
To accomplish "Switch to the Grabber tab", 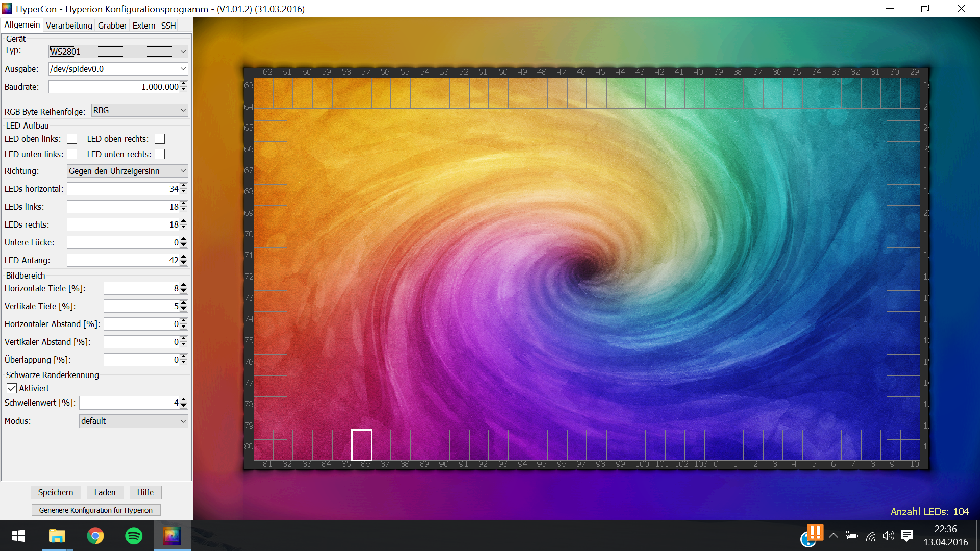I will pos(112,26).
